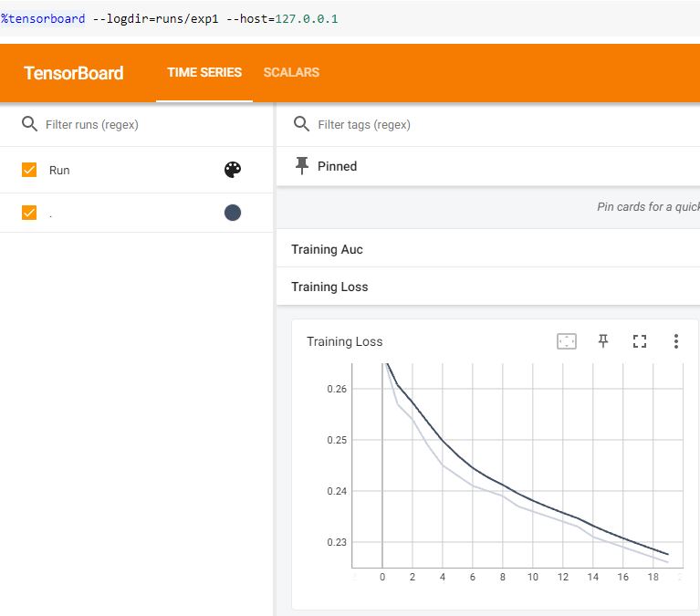Fit Training Loss chart domain to data
700x616 pixels.
point(567,341)
